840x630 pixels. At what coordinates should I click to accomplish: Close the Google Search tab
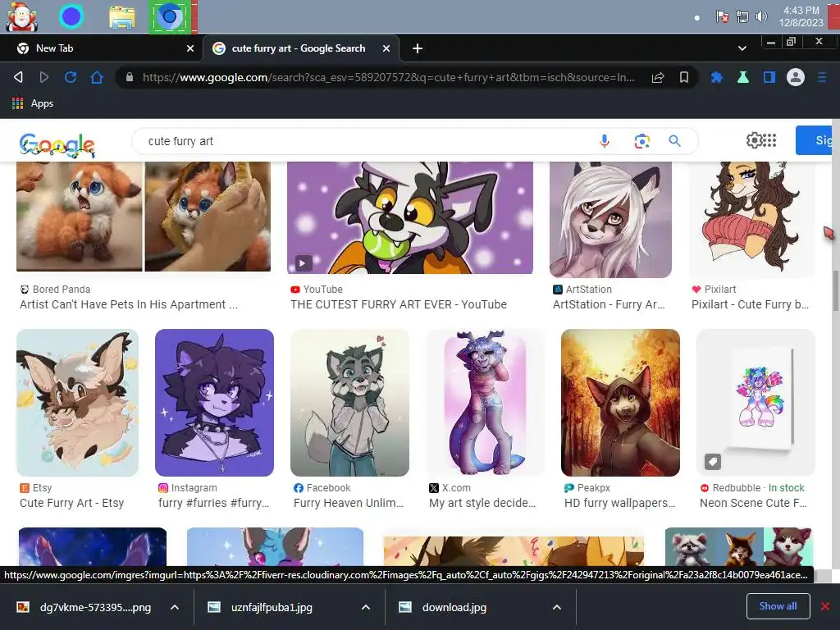[386, 48]
